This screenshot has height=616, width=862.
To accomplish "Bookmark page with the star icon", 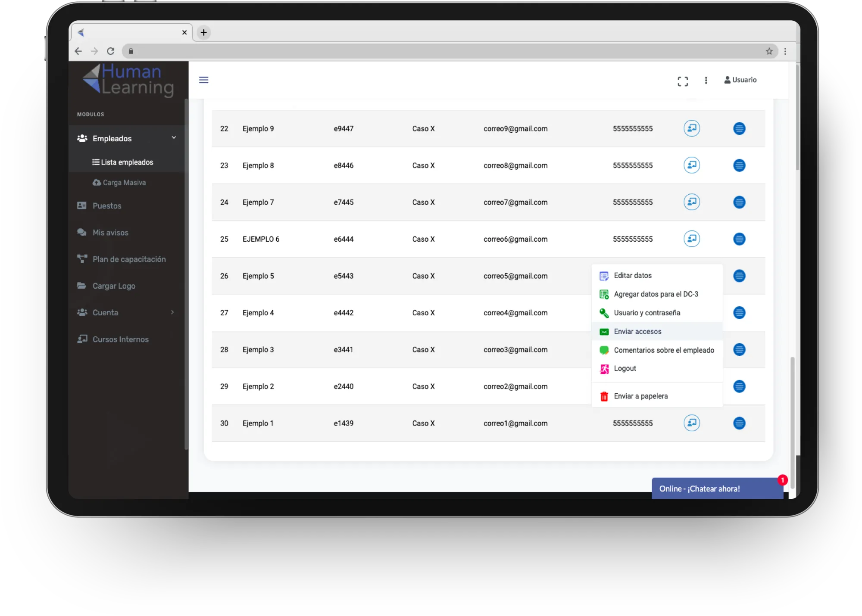I will (769, 51).
